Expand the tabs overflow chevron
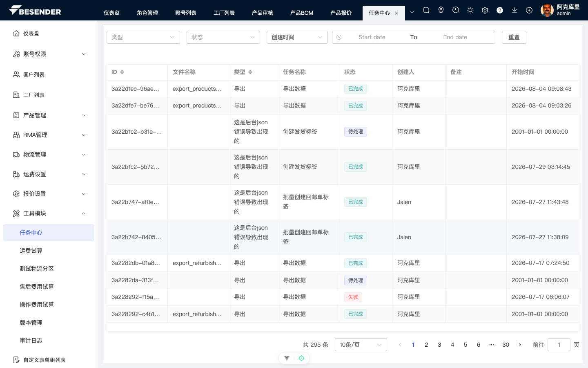Viewport: 588px width, 368px height. point(412,12)
